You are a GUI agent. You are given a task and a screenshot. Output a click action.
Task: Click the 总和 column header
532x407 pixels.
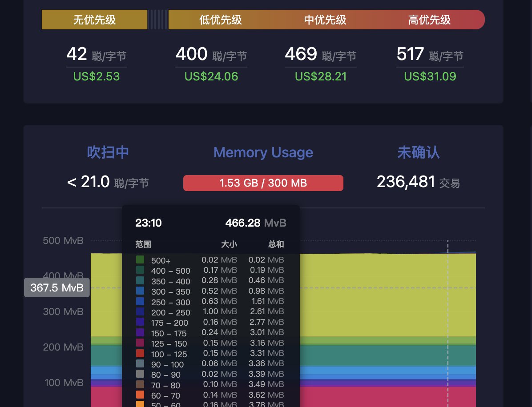[276, 244]
